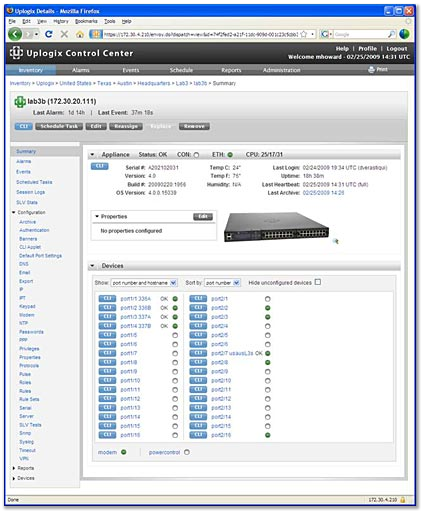Click the lab3b appliance status icon
The width and height of the screenshot is (425, 515).
point(20,102)
